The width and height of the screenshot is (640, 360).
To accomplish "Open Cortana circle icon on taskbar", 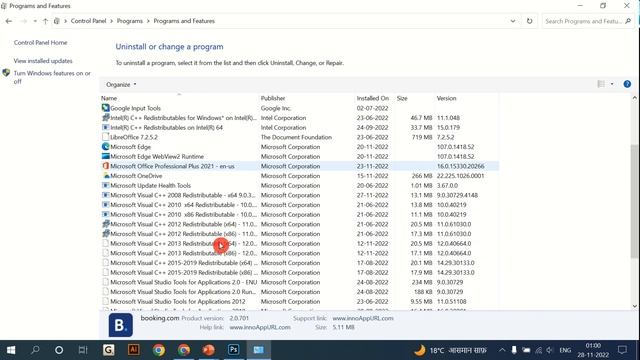I will (x=59, y=350).
